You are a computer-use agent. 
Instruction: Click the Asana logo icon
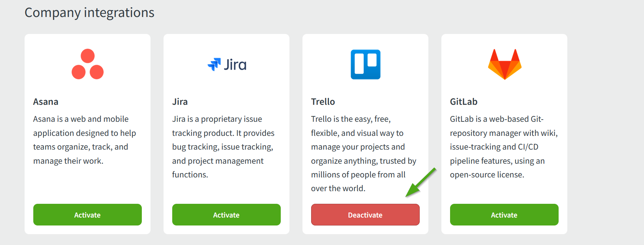(x=87, y=64)
